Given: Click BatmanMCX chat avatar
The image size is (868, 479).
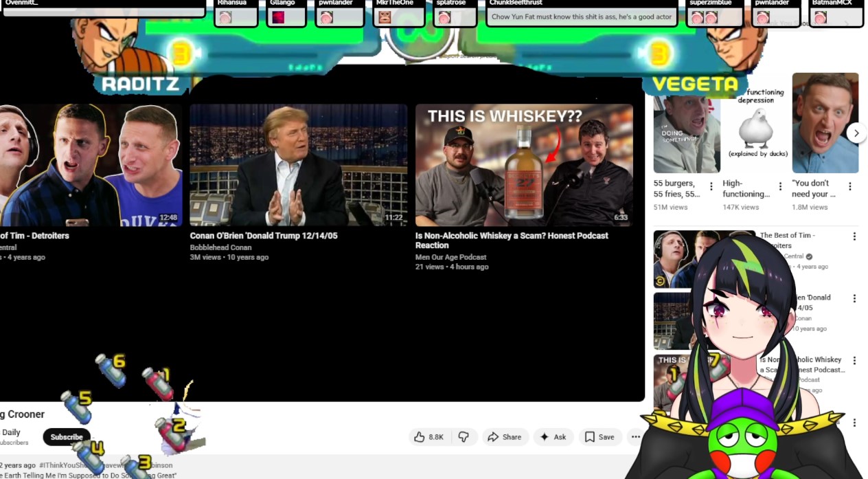Looking at the screenshot, I should click(819, 18).
